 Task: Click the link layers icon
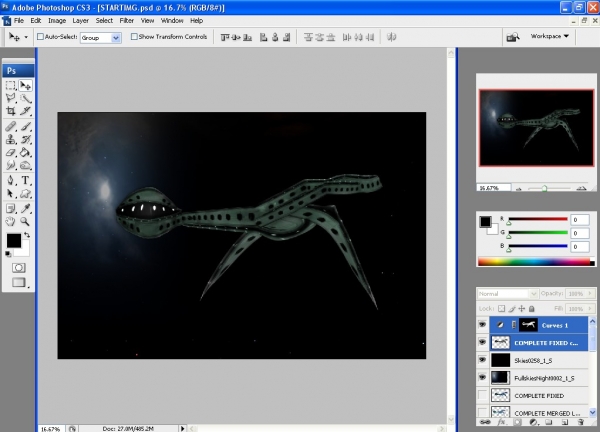[485, 422]
